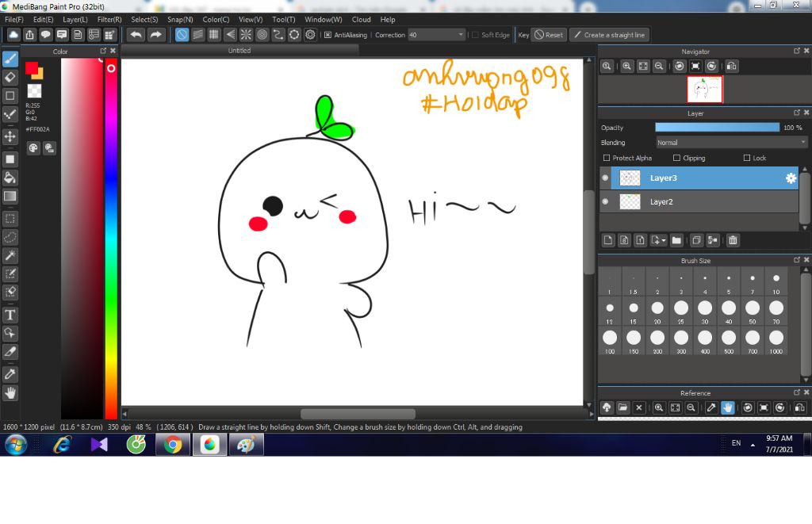Delete layer with trash icon
The height and width of the screenshot is (524, 812).
732,240
